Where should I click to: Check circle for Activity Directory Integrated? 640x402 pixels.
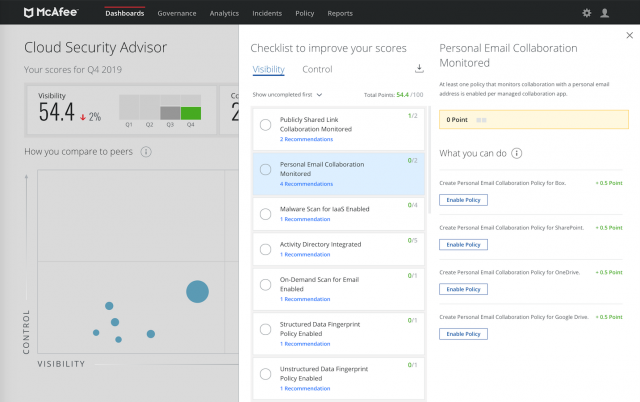(x=265, y=249)
